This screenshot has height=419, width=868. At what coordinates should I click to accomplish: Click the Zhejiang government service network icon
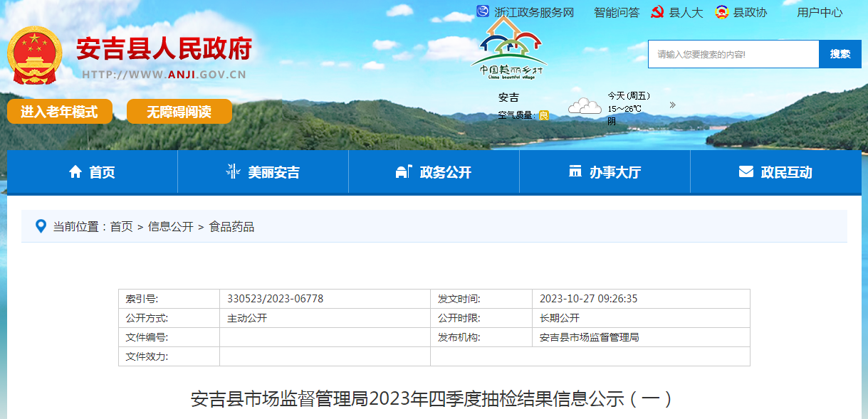[483, 12]
